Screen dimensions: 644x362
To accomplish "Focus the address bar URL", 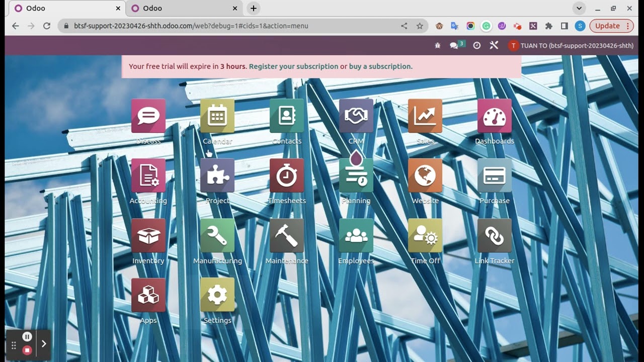I will 191,26.
